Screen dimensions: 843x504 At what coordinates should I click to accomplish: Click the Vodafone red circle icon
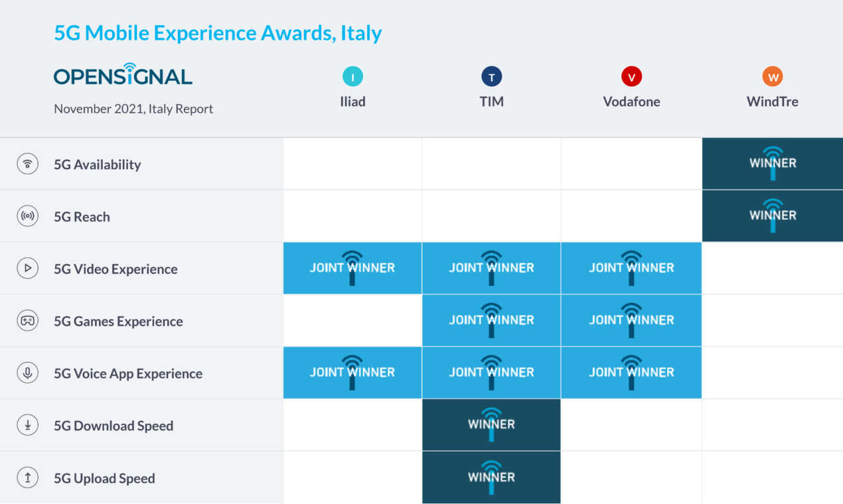click(x=631, y=77)
